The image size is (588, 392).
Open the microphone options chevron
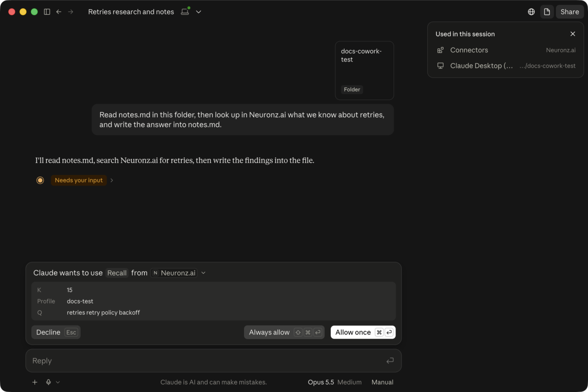click(58, 382)
